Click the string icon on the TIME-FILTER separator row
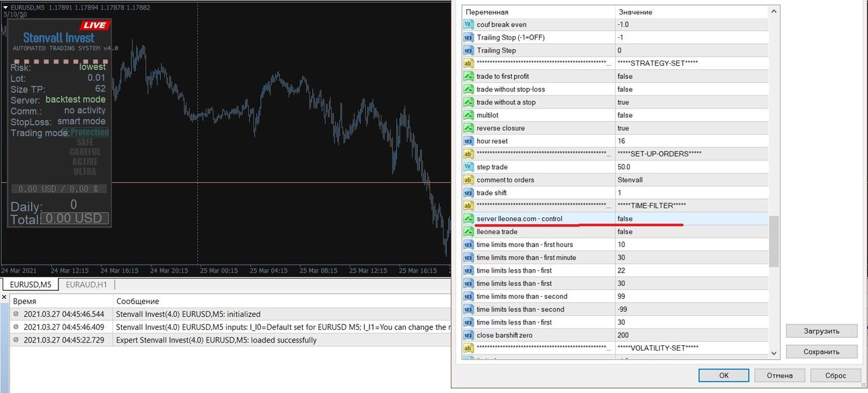868x393 pixels. pyautogui.click(x=469, y=205)
